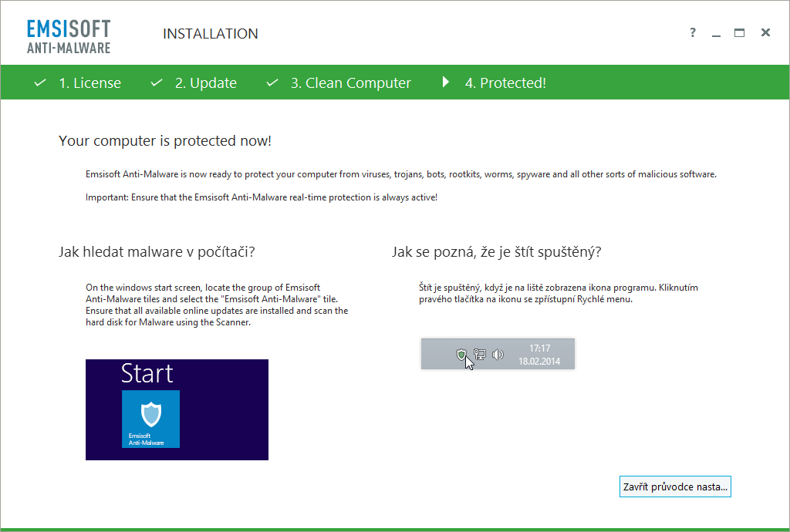This screenshot has width=790, height=532.
Task: Click 'Start' text in the Start screen image
Action: pyautogui.click(x=147, y=373)
